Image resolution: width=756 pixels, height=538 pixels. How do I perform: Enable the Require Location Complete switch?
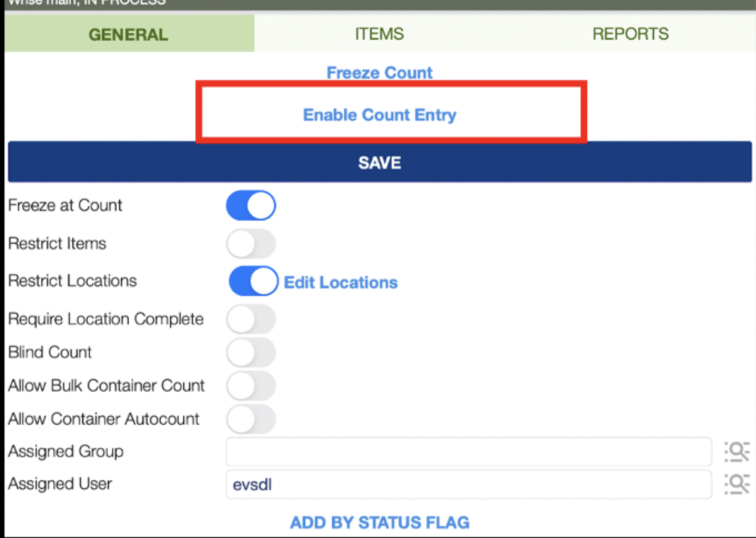251,319
